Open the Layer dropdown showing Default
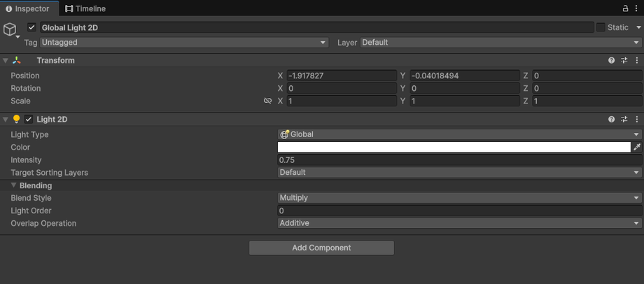This screenshot has height=284, width=644. pos(501,42)
